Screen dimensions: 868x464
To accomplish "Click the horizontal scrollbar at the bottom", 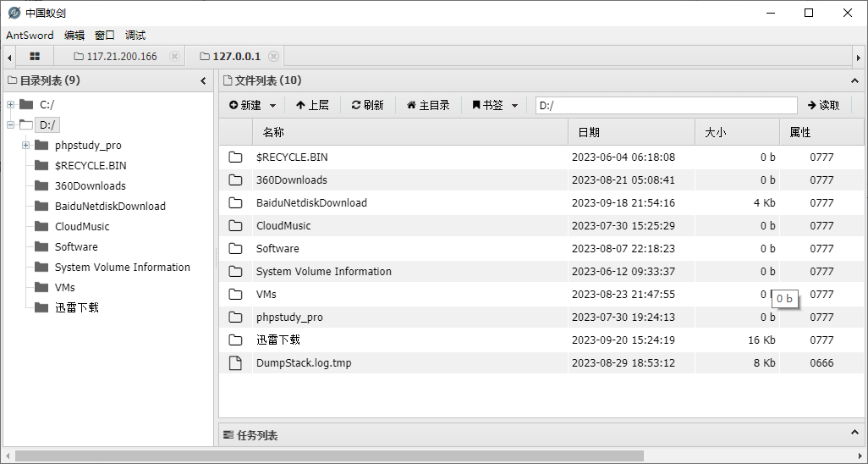I will coord(329,456).
